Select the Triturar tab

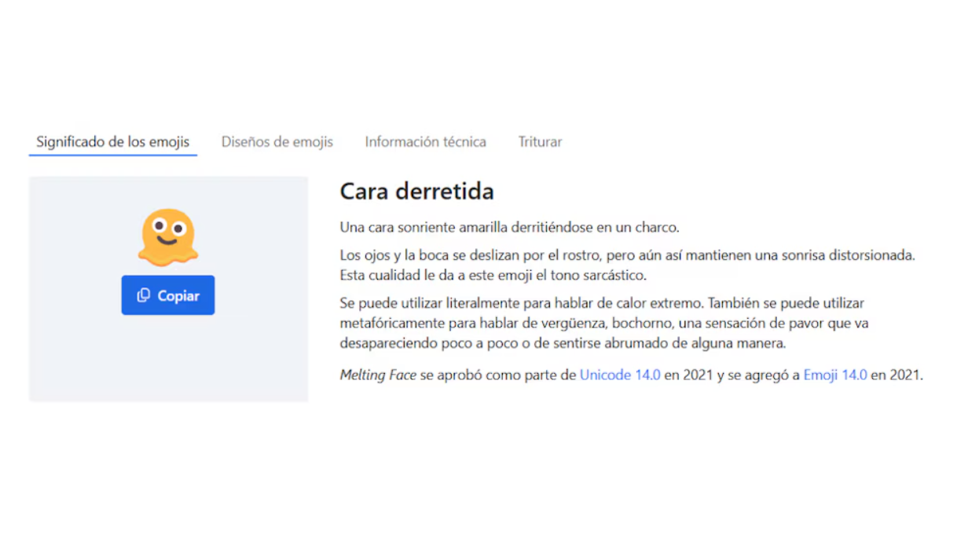540,142
